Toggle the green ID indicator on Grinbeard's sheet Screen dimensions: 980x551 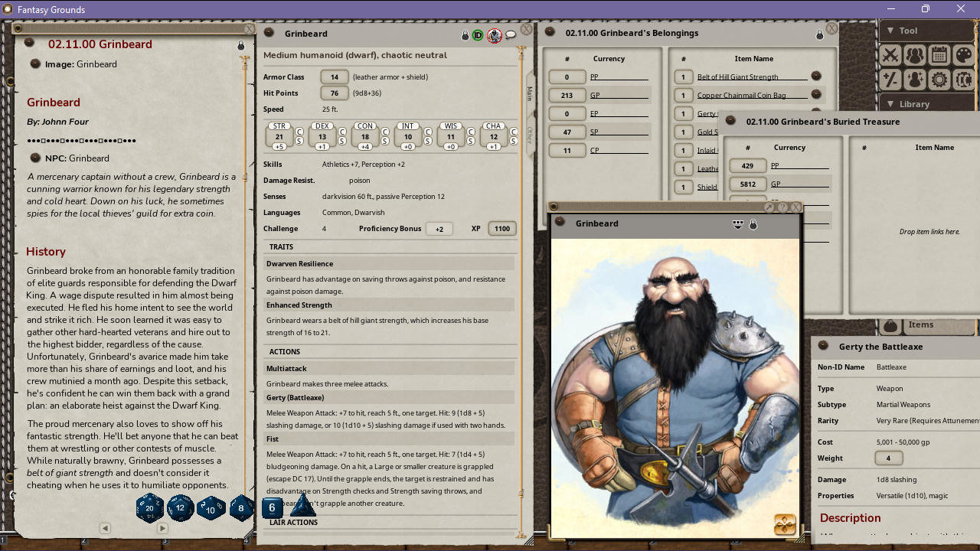(478, 36)
